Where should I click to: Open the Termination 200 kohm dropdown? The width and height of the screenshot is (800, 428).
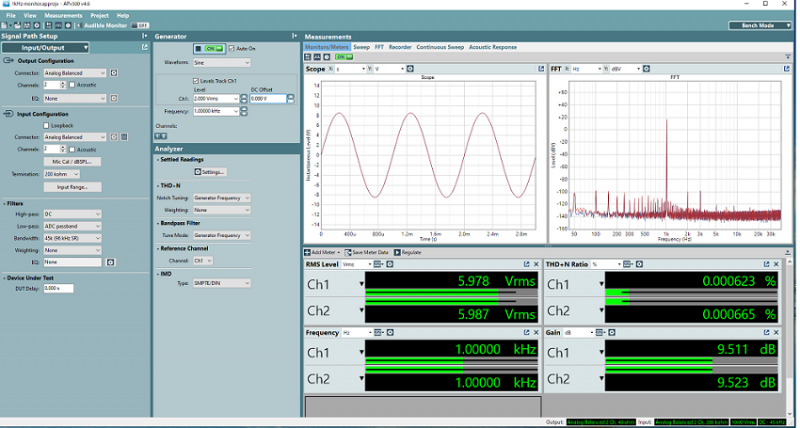click(61, 174)
